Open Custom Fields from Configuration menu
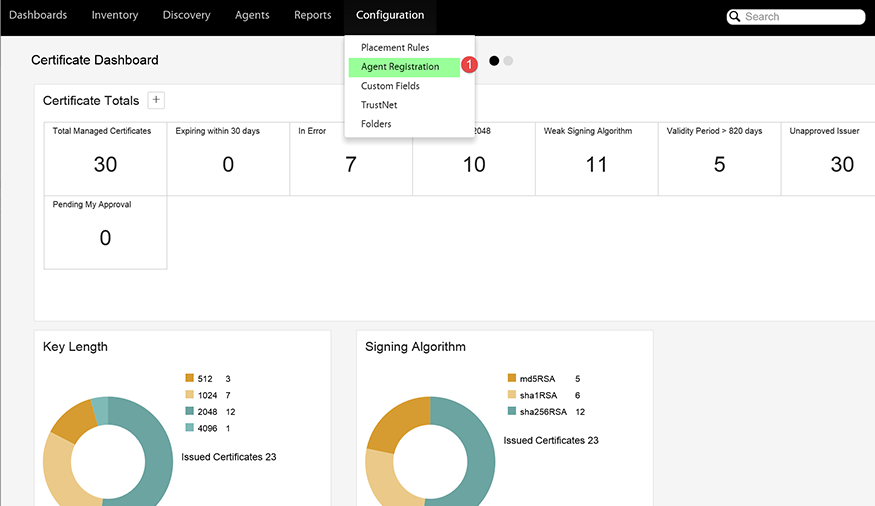This screenshot has width=875, height=506. click(390, 86)
